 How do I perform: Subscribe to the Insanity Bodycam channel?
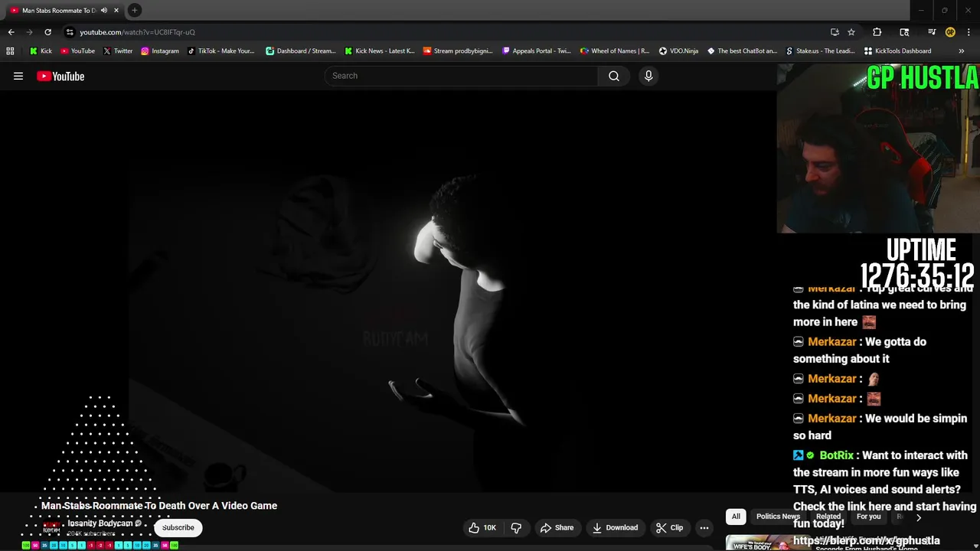tap(178, 527)
